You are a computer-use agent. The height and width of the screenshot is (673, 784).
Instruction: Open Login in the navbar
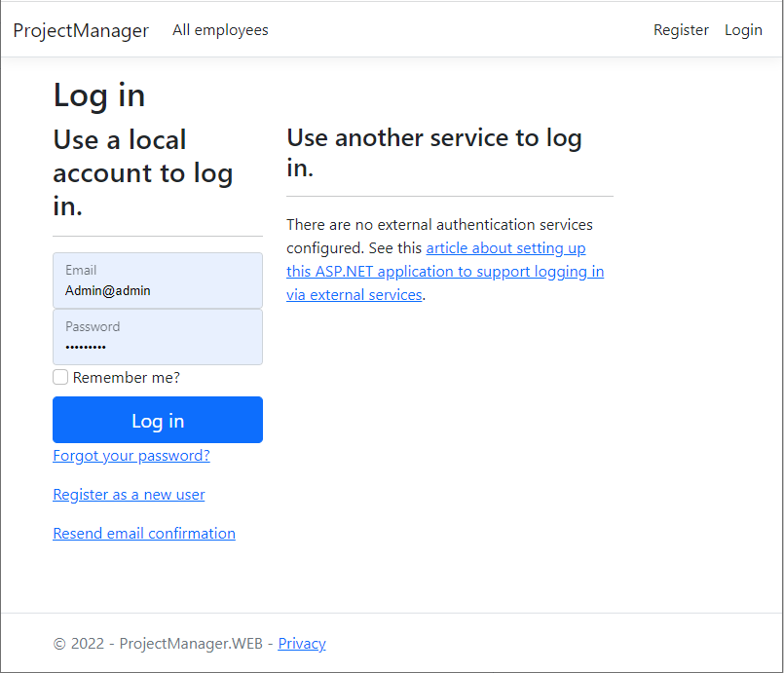coord(743,30)
